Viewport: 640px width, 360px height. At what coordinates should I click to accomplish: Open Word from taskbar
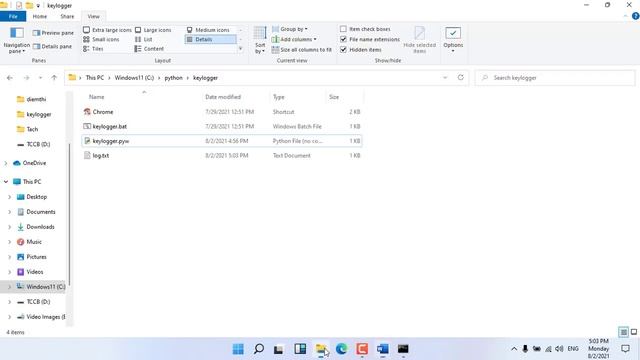(382, 349)
